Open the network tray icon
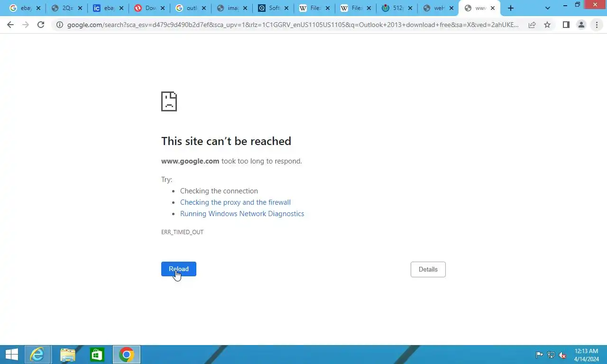Image resolution: width=607 pixels, height=364 pixels. 551,355
